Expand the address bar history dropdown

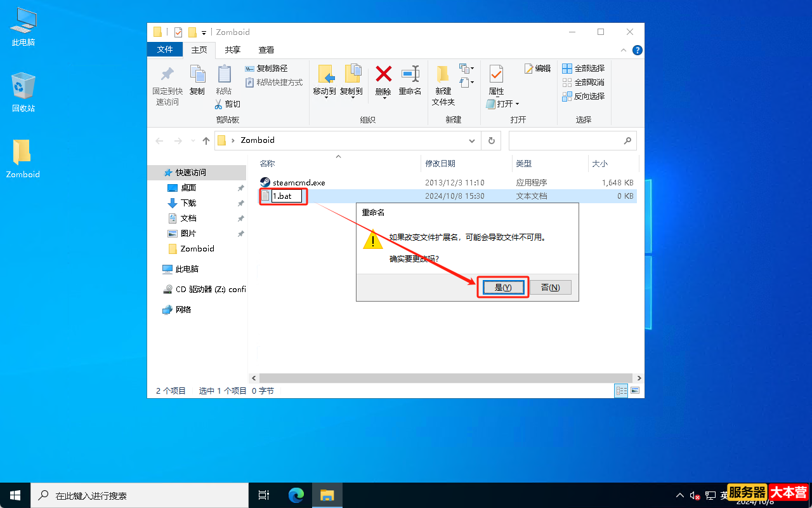click(x=472, y=140)
